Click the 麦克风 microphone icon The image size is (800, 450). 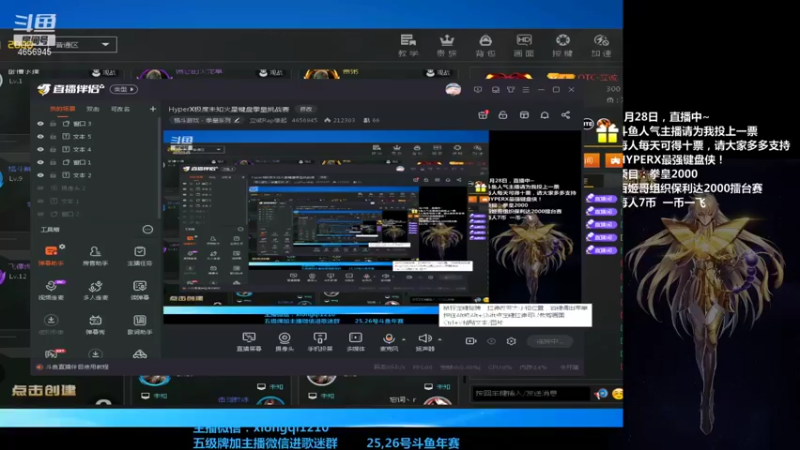[x=389, y=339]
